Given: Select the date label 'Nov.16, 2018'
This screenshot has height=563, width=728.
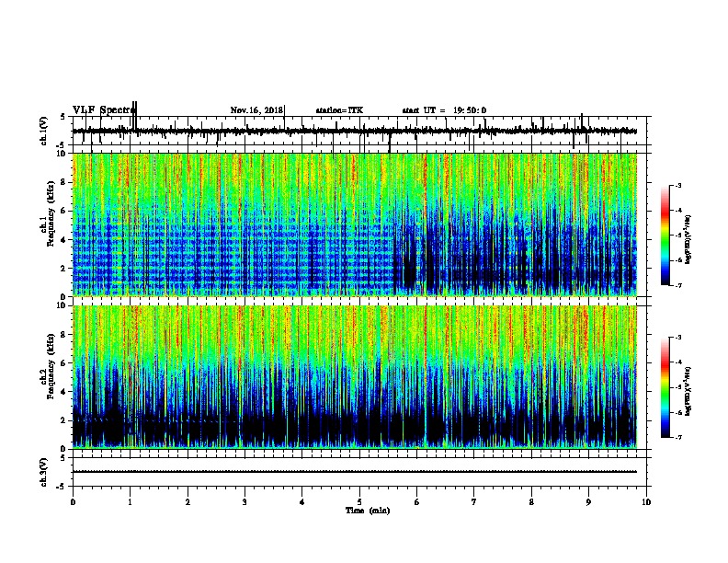Looking at the screenshot, I should pyautogui.click(x=256, y=110).
